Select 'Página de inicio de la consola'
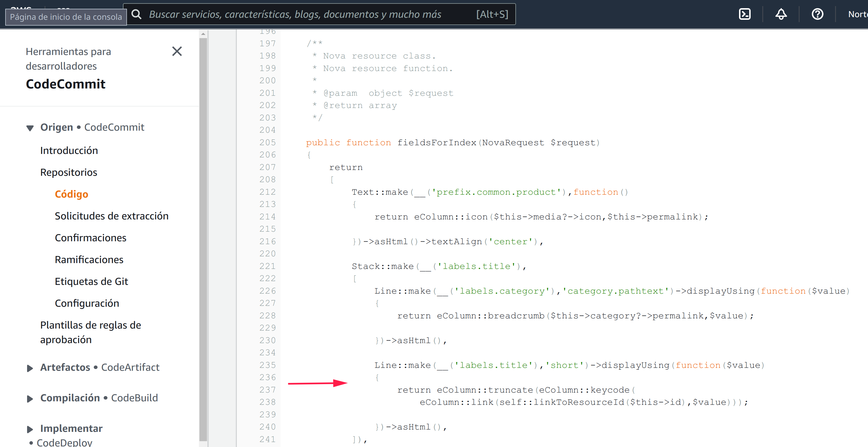 (66, 16)
